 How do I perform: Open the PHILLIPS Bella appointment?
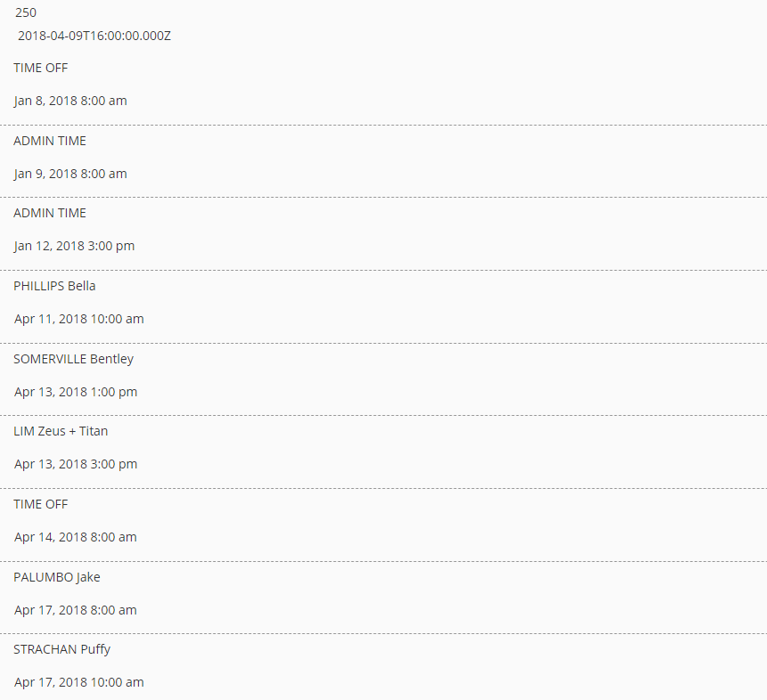click(55, 286)
